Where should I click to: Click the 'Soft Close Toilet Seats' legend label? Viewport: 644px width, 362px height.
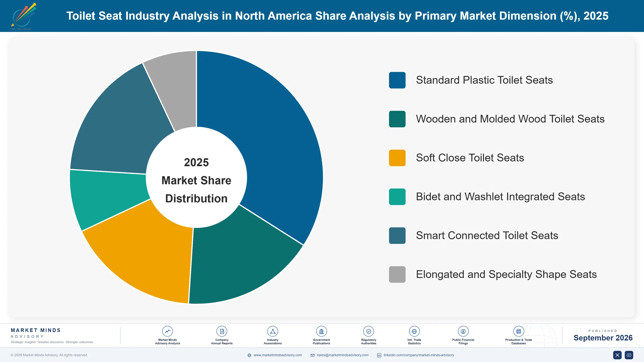click(x=470, y=158)
